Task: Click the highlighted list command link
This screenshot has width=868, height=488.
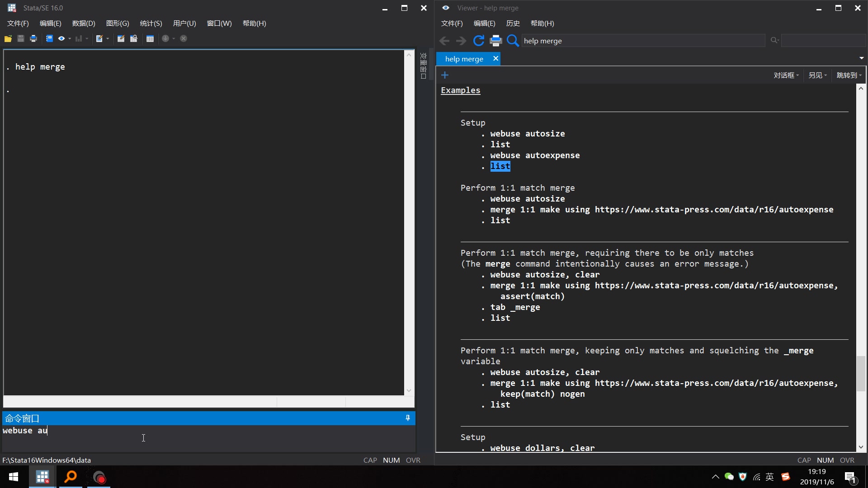Action: click(500, 166)
